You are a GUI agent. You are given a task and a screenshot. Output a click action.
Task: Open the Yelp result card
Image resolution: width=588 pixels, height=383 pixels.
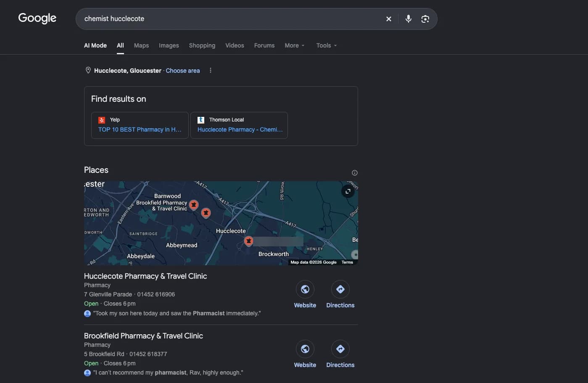[x=140, y=125]
